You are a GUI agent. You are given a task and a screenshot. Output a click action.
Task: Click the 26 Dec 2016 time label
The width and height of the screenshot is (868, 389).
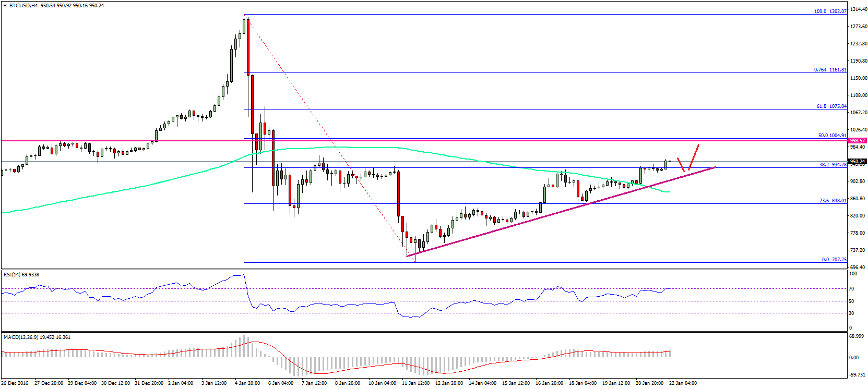click(x=15, y=383)
